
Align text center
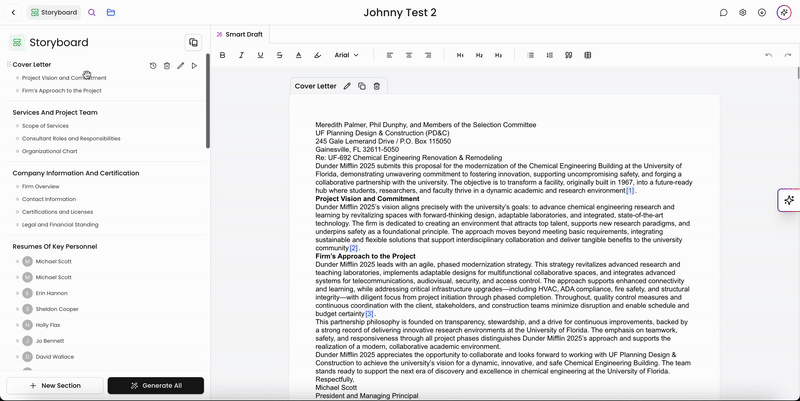coord(409,55)
